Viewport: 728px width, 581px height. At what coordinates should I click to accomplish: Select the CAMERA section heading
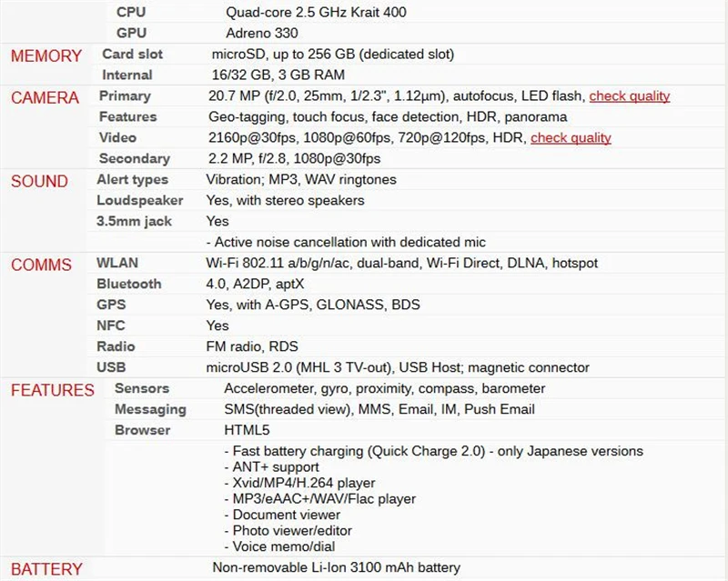pos(45,98)
